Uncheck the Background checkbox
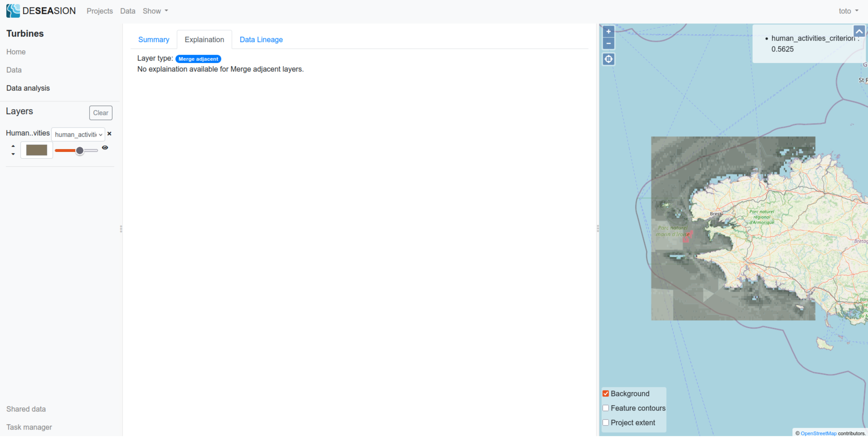The image size is (868, 437). pos(605,393)
